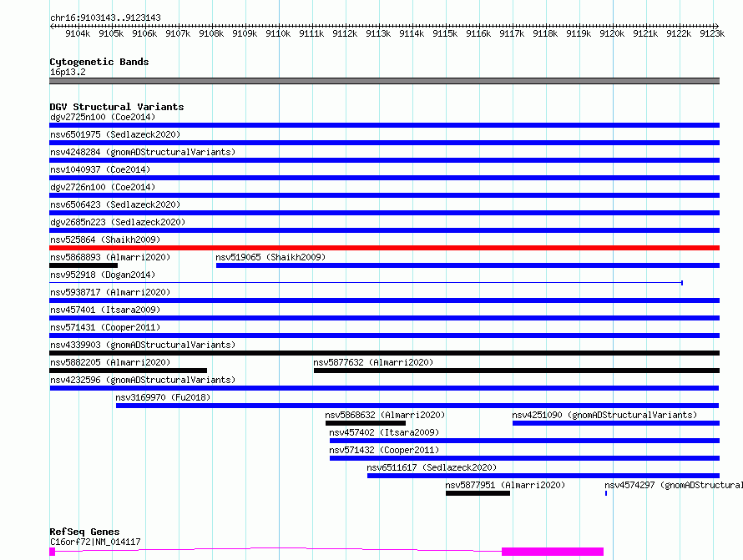Click the black nsv5882205 variant bar
Image resolution: width=743 pixels, height=560 pixels.
[x=128, y=371]
